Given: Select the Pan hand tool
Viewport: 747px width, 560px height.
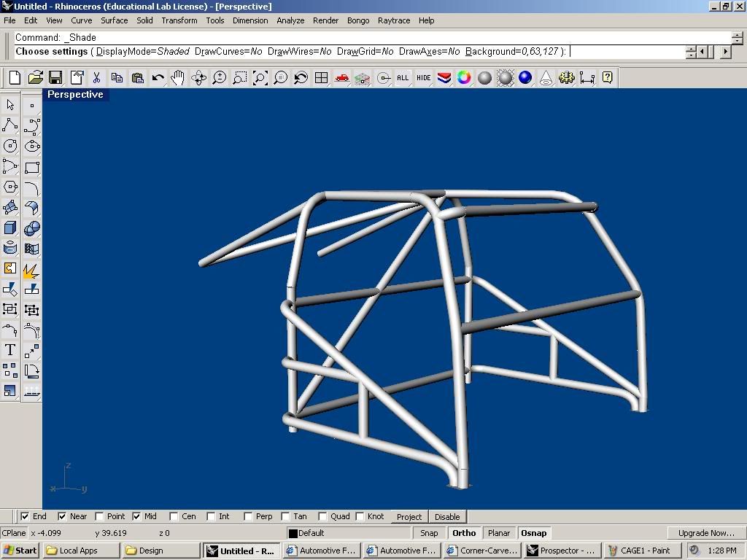Looking at the screenshot, I should pyautogui.click(x=178, y=77).
